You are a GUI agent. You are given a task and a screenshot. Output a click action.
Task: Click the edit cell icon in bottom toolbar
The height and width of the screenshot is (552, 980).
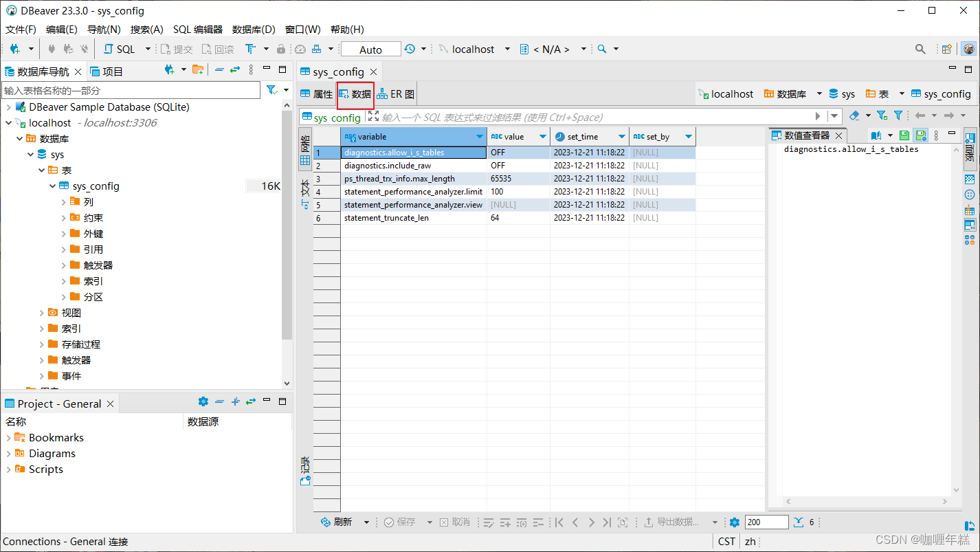coord(489,522)
